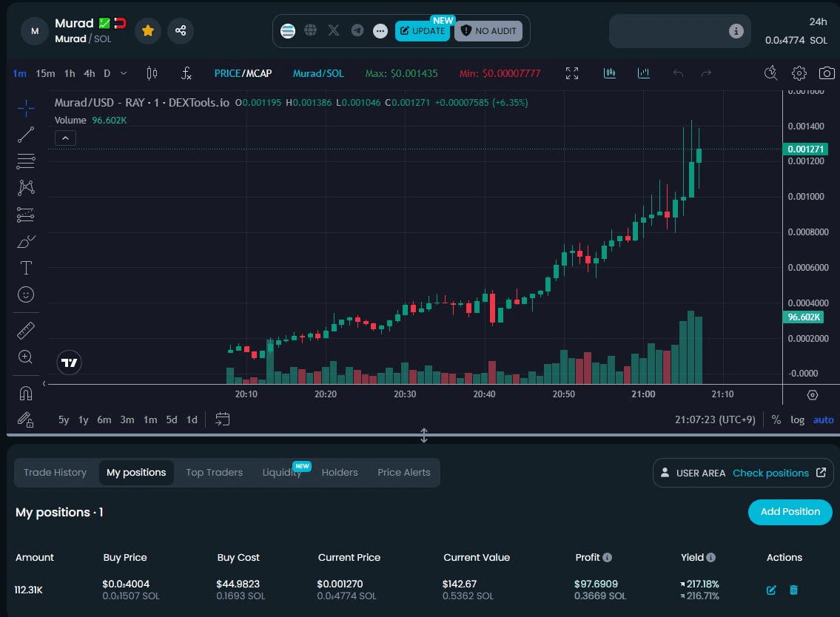Toggle percent scale mode
The height and width of the screenshot is (617, 840).
776,420
